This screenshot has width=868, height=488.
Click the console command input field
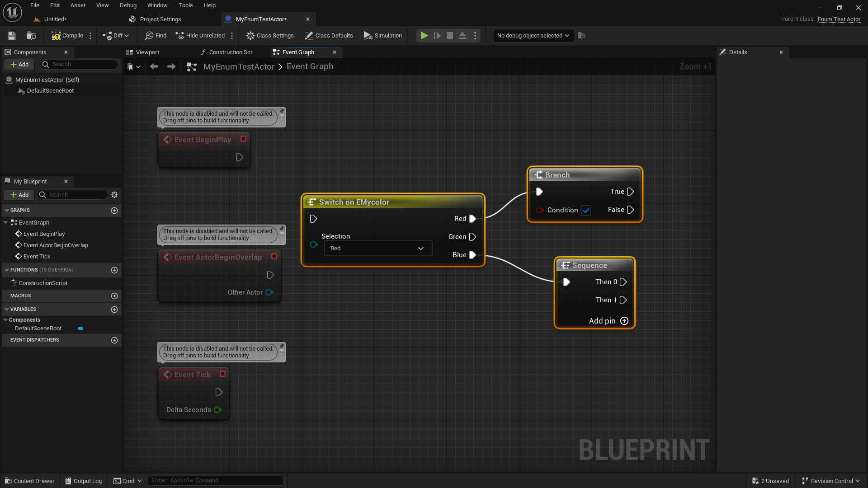coord(216,481)
